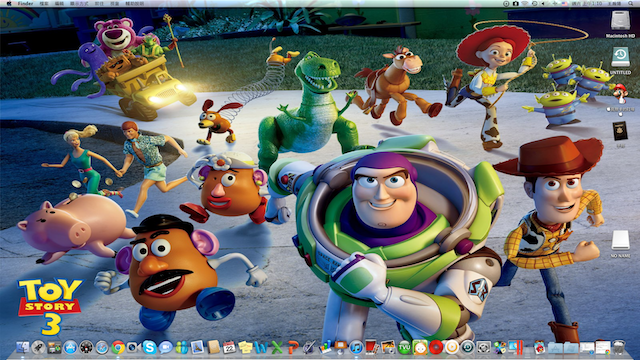The height and width of the screenshot is (360, 640).
Task: Open Finder from the Dock
Action: 23,347
